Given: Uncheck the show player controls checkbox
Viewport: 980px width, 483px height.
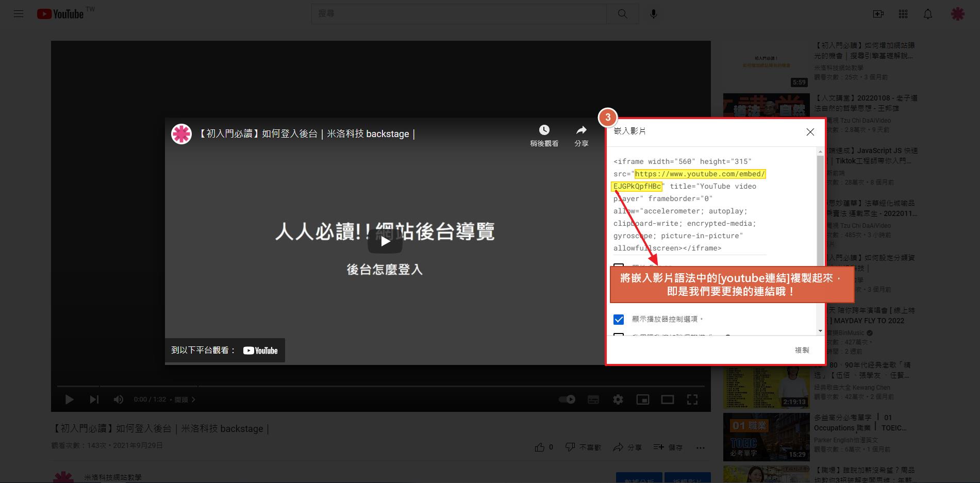Looking at the screenshot, I should (x=619, y=320).
